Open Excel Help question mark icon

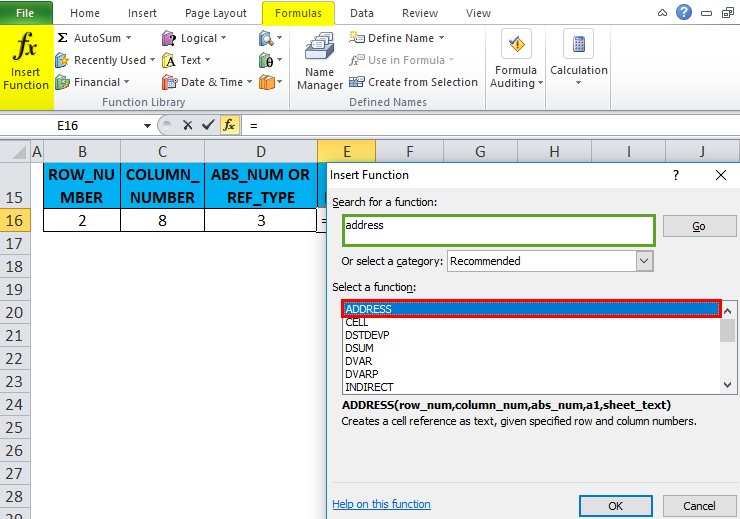(x=684, y=12)
